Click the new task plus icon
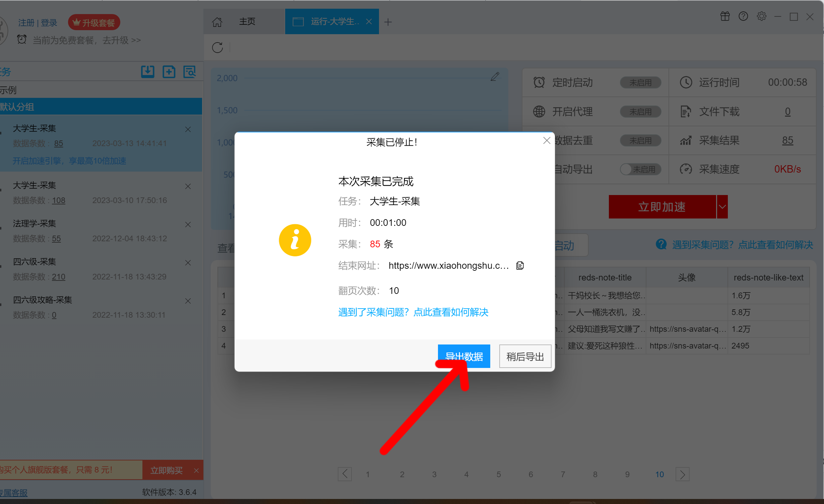The image size is (824, 504). (x=169, y=72)
